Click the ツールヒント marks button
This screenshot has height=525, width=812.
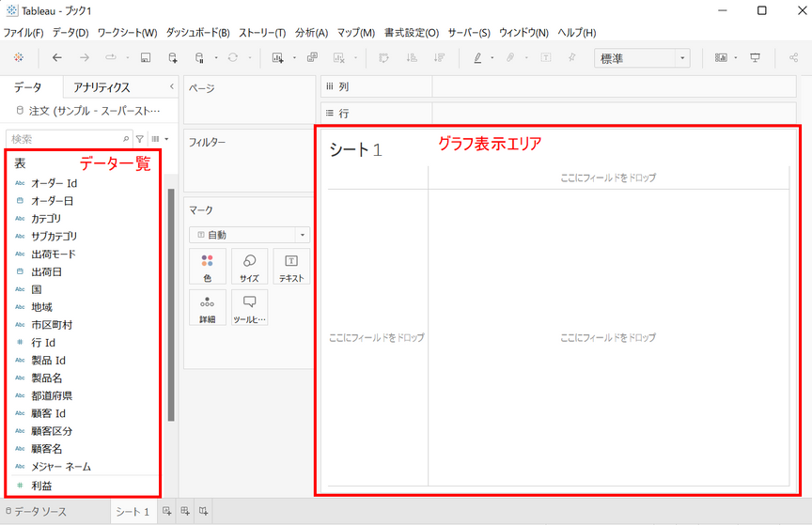tap(250, 308)
